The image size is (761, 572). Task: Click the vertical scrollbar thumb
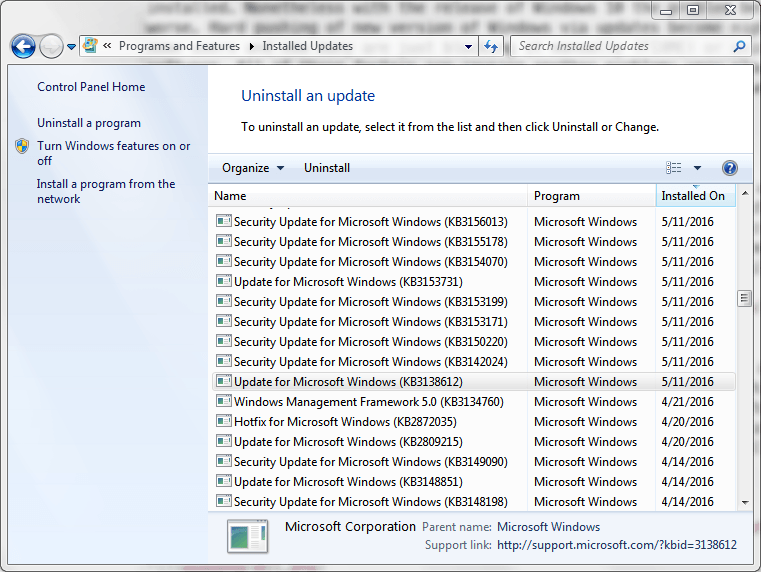(744, 298)
